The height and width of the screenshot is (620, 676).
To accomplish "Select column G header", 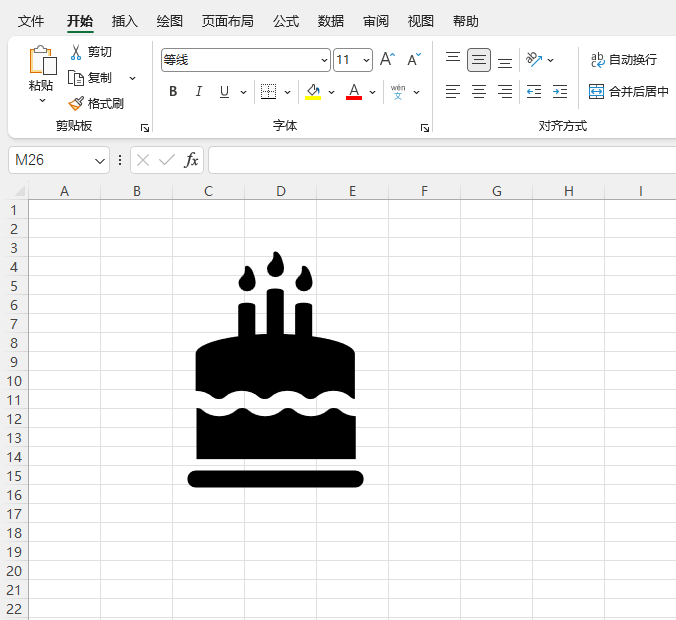I will (x=497, y=191).
